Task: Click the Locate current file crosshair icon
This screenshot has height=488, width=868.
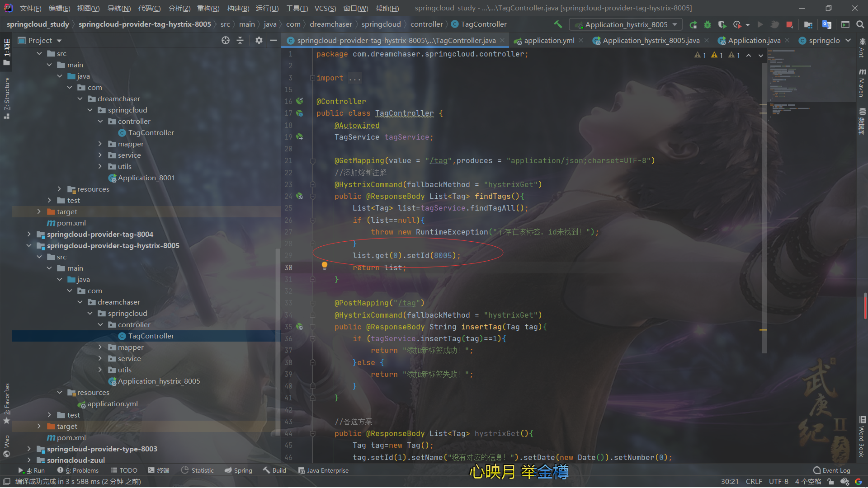Action: (226, 40)
